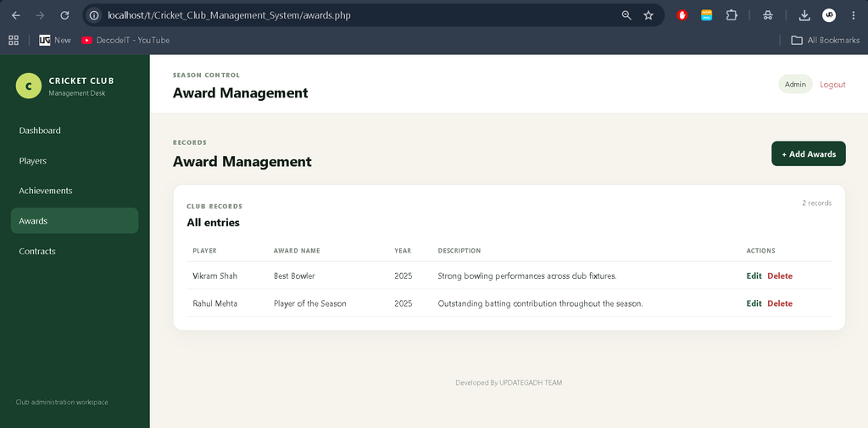The height and width of the screenshot is (428, 868).
Task: Open the browser profile avatar
Action: (x=829, y=15)
